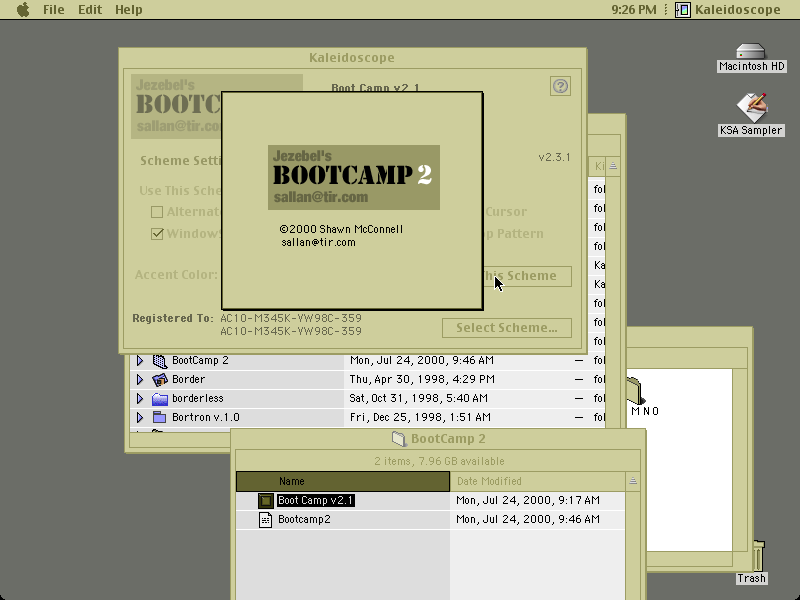Toggle the checked Window checkbox in Kaleidoscope
This screenshot has width=800, height=600.
[x=157, y=234]
